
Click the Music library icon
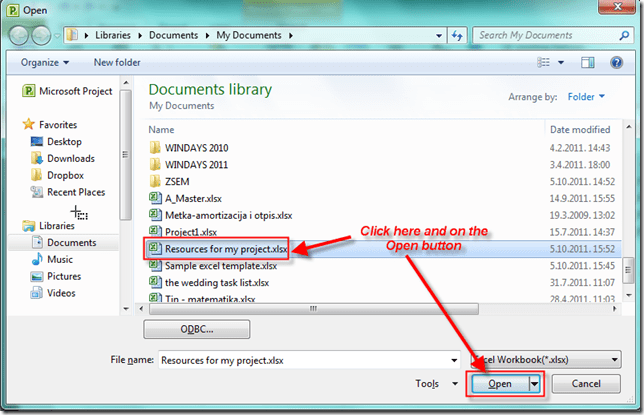coord(36,259)
